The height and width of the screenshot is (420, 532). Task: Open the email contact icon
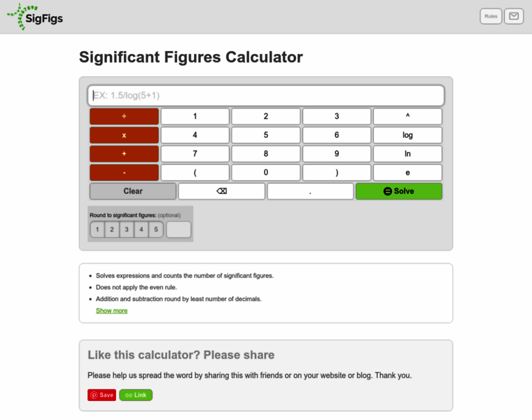[514, 16]
